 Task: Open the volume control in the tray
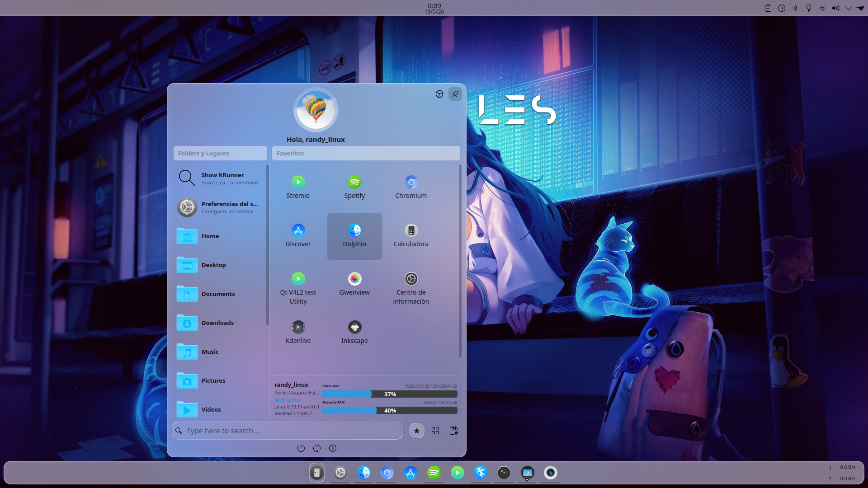click(836, 8)
